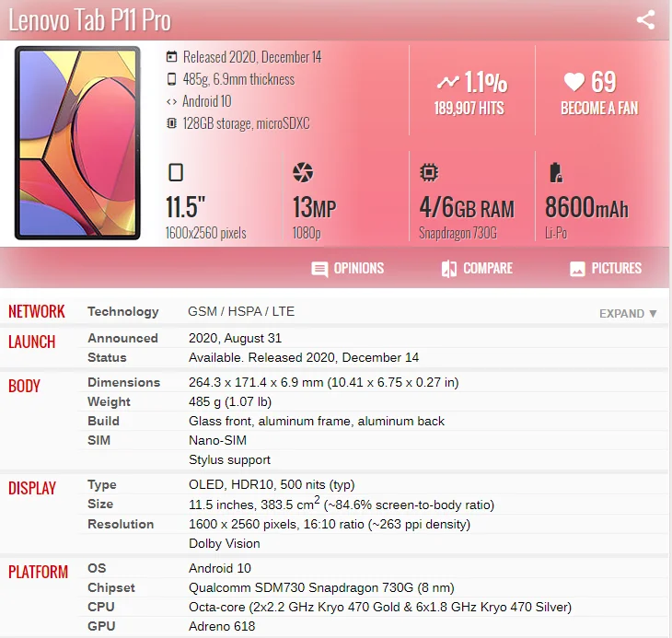Open the Pictures gallery

(x=606, y=269)
